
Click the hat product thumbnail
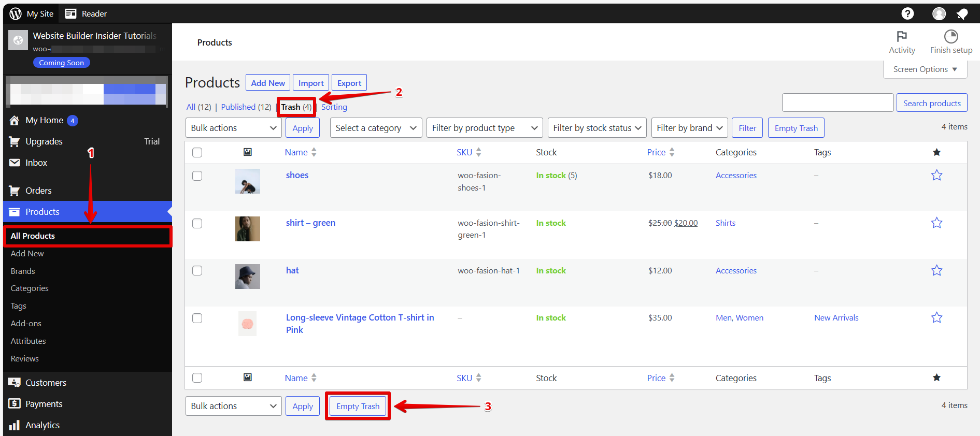(248, 277)
